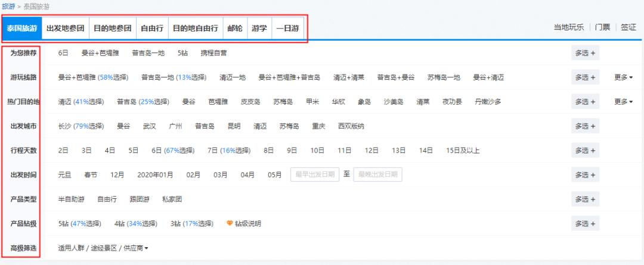
Task: Click 多选 + in the 行程天数 row
Action: coord(586,151)
